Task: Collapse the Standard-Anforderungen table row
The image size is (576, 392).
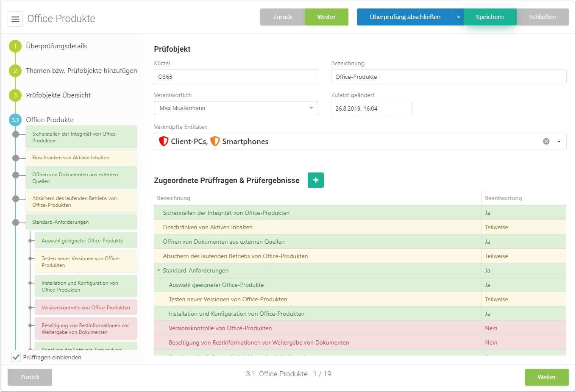Action: coord(159,270)
